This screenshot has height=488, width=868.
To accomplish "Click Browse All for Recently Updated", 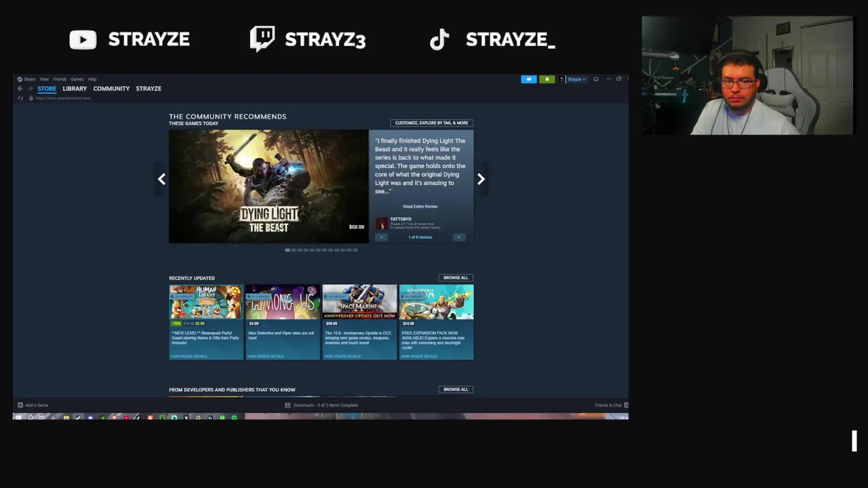I will coord(456,278).
